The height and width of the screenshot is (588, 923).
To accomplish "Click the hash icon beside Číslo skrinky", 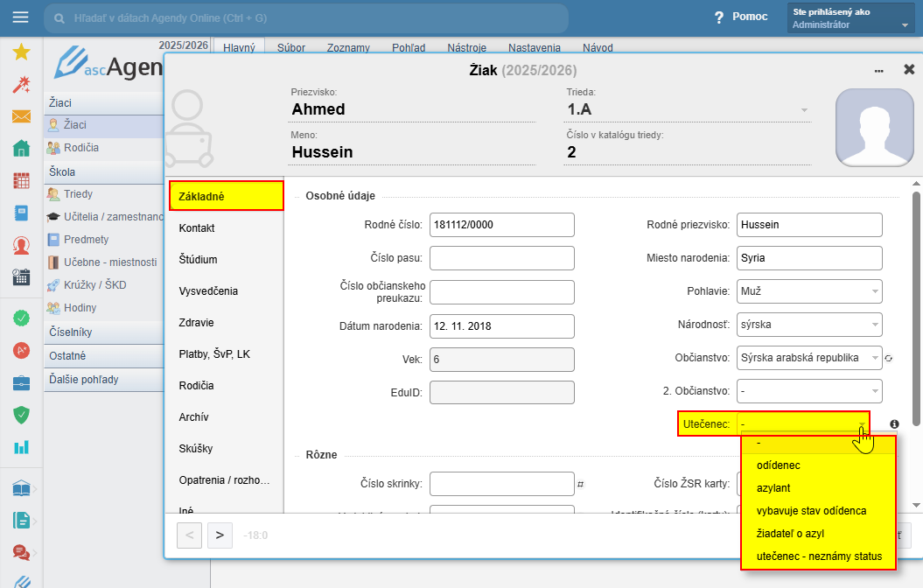I will pyautogui.click(x=580, y=483).
